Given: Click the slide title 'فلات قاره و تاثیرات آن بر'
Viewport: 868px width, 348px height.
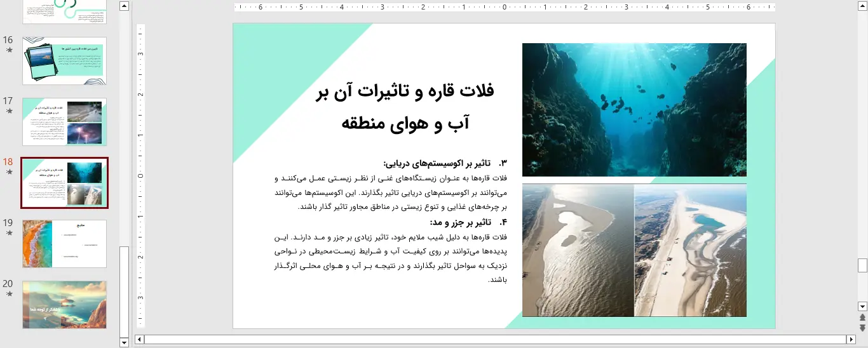Looking at the screenshot, I should pos(405,91).
